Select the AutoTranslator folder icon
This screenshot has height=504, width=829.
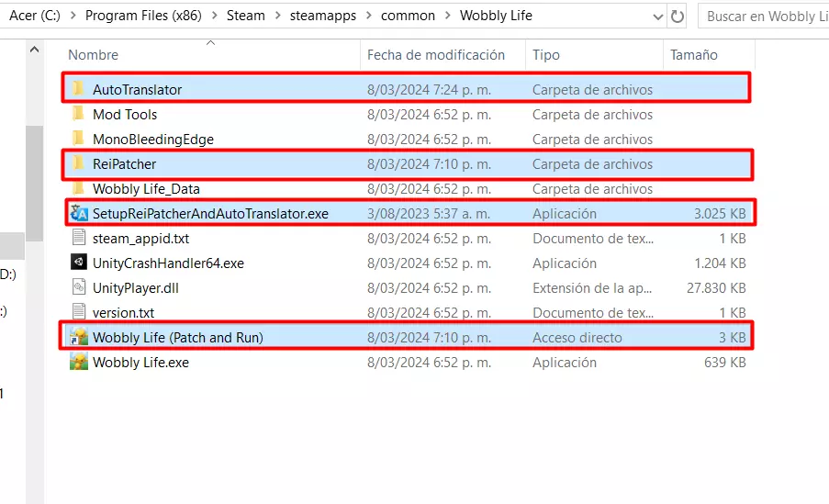78,89
